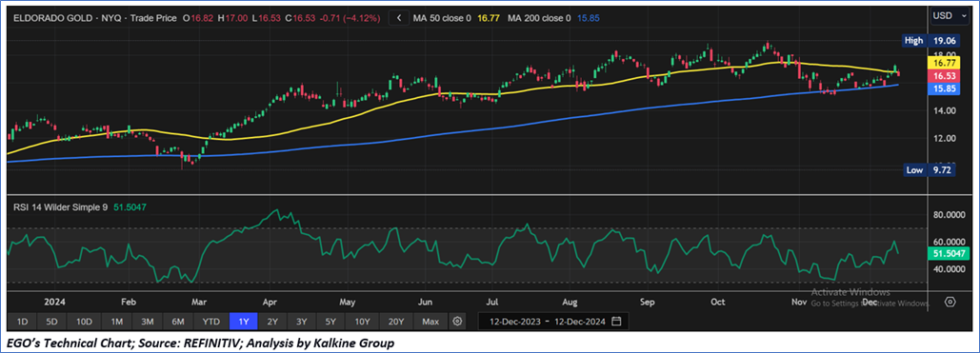This screenshot has height=353, width=980.
Task: Select the 2Y time range
Action: pyautogui.click(x=272, y=322)
